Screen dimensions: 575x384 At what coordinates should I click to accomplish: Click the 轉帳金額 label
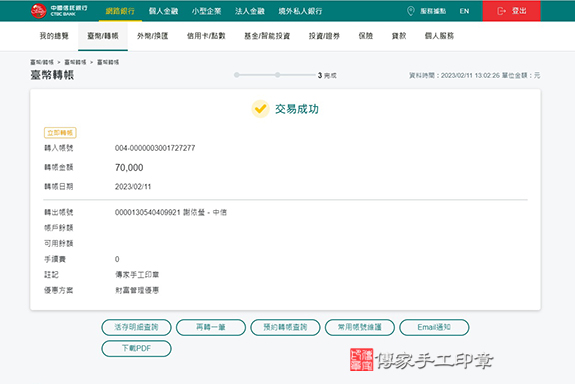tap(59, 167)
